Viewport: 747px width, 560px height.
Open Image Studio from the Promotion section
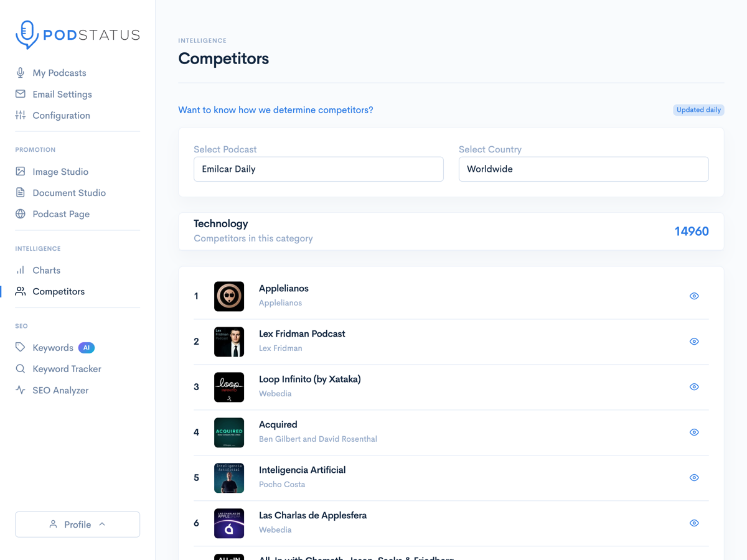[x=21, y=171]
